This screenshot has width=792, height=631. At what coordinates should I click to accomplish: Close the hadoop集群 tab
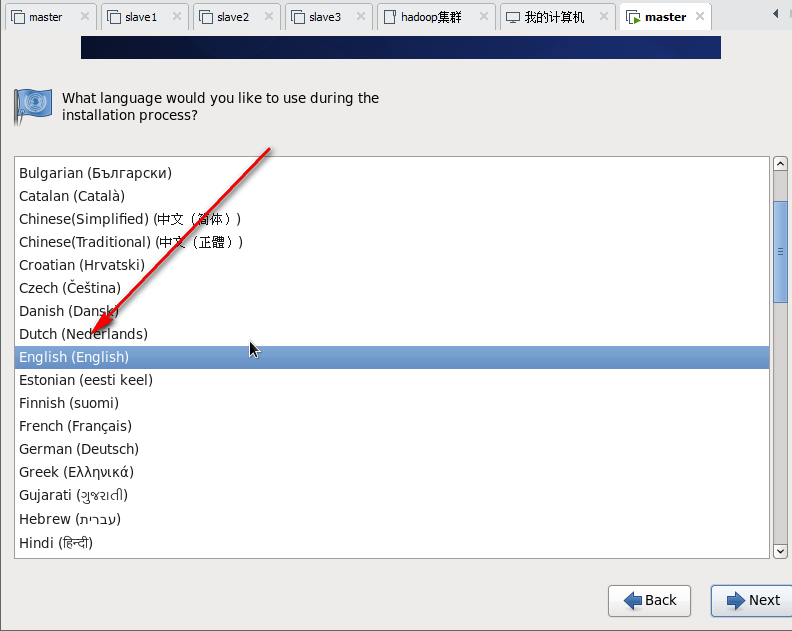483,16
